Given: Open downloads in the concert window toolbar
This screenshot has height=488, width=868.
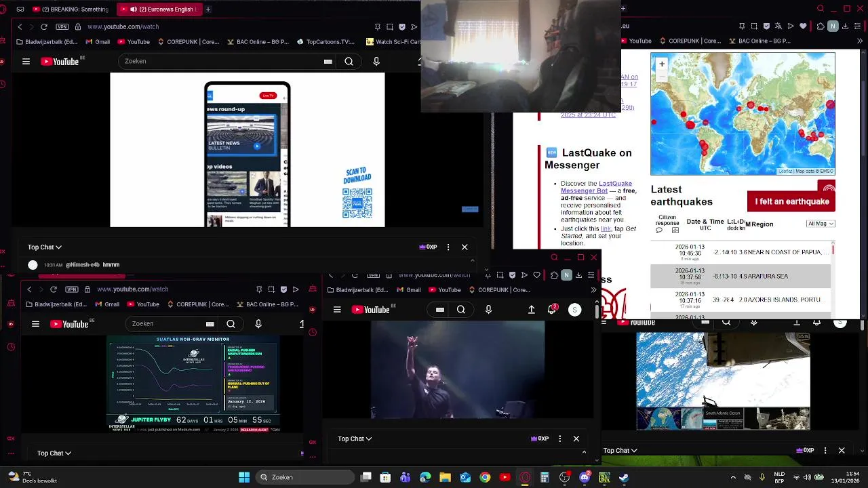Looking at the screenshot, I should click(x=578, y=274).
